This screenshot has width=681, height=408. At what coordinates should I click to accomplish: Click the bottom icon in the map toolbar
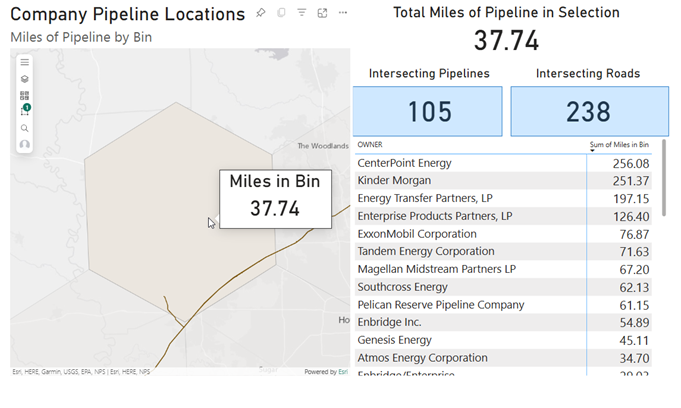[25, 144]
